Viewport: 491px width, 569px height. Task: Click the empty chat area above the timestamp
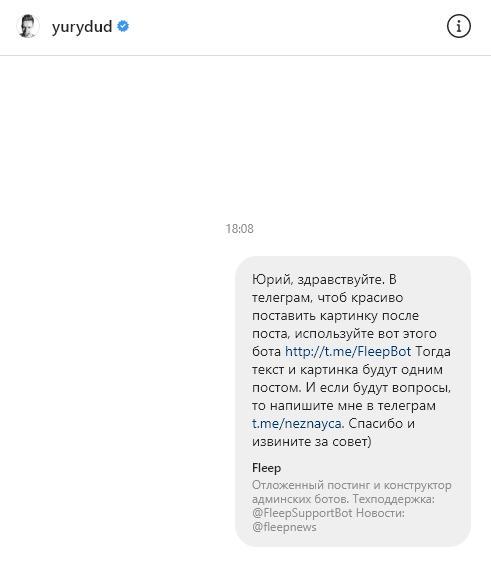(x=245, y=138)
